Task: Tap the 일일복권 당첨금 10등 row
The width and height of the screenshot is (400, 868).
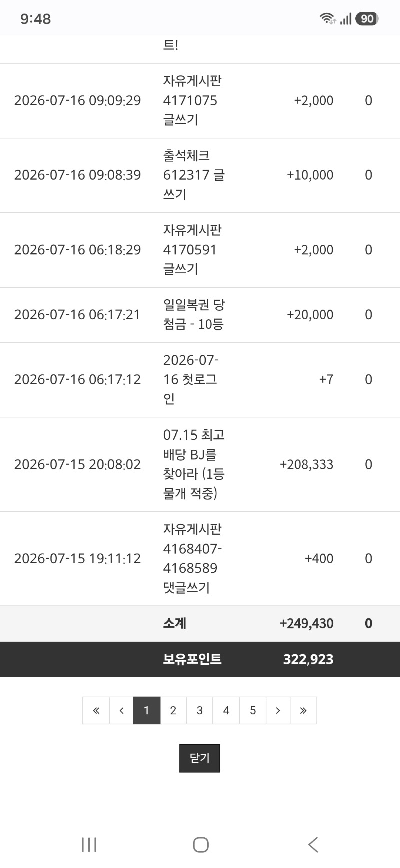Action: [x=200, y=315]
